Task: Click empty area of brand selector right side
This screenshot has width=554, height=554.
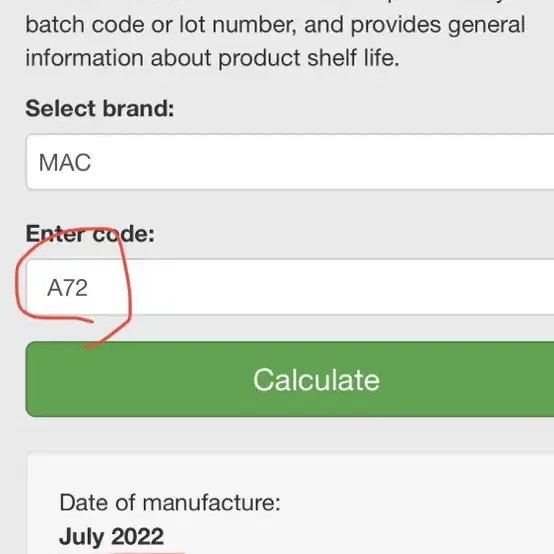Action: (x=353, y=162)
